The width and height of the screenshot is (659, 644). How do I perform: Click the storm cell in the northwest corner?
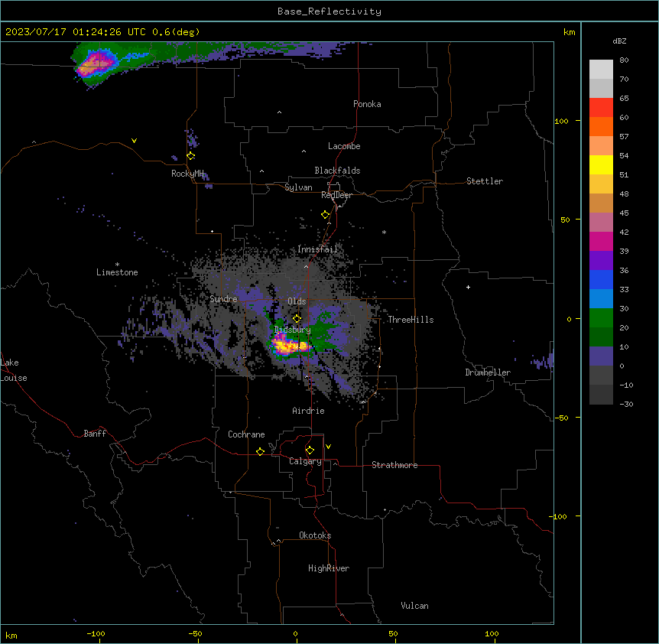tap(96, 64)
